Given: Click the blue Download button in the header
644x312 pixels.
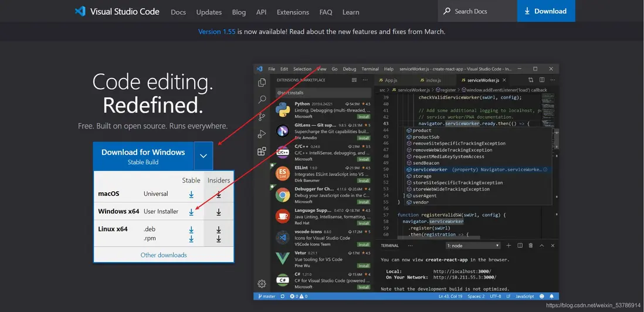Looking at the screenshot, I should 546,11.
